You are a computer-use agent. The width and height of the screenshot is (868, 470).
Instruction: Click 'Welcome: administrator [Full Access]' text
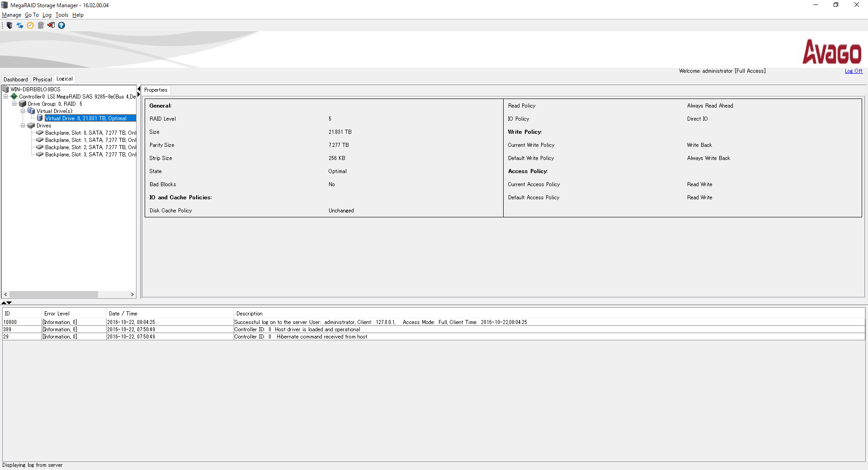[722, 71]
